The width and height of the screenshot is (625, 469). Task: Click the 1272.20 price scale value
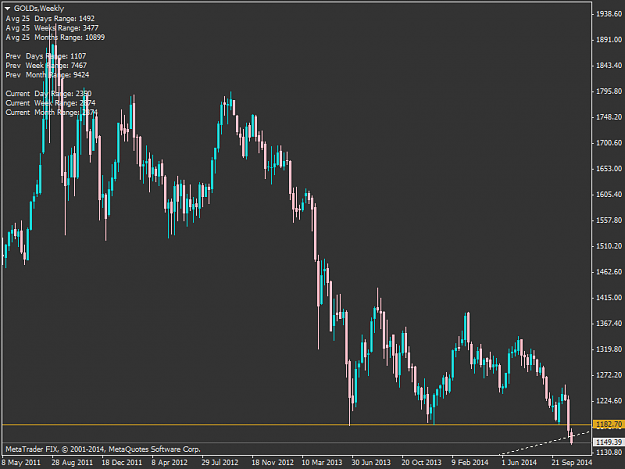pyautogui.click(x=609, y=375)
